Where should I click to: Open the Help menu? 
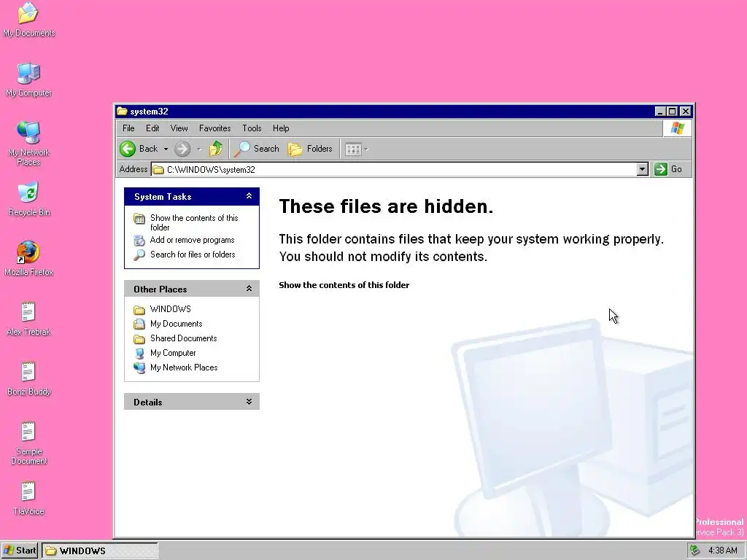pos(281,128)
